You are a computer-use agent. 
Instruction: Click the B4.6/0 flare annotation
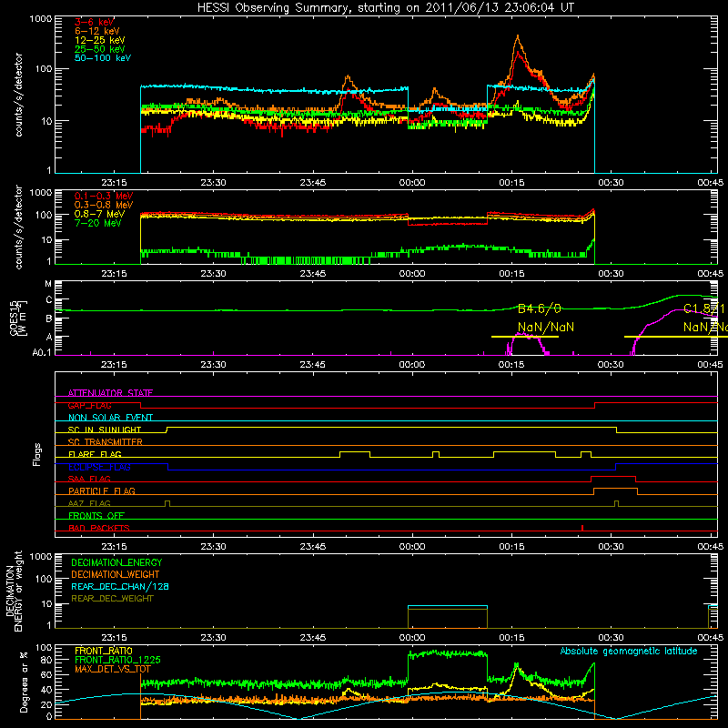pyautogui.click(x=540, y=308)
